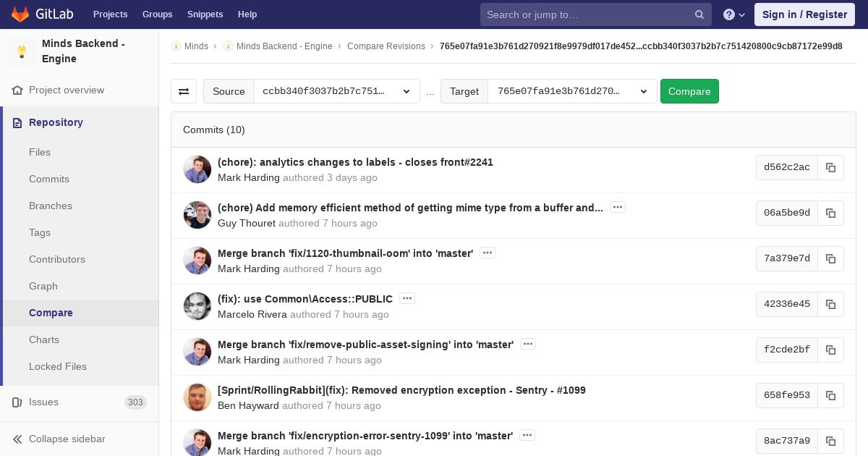Expand description of Common\Access::PUBLIC commit
This screenshot has width=868, height=456.
pyautogui.click(x=407, y=298)
